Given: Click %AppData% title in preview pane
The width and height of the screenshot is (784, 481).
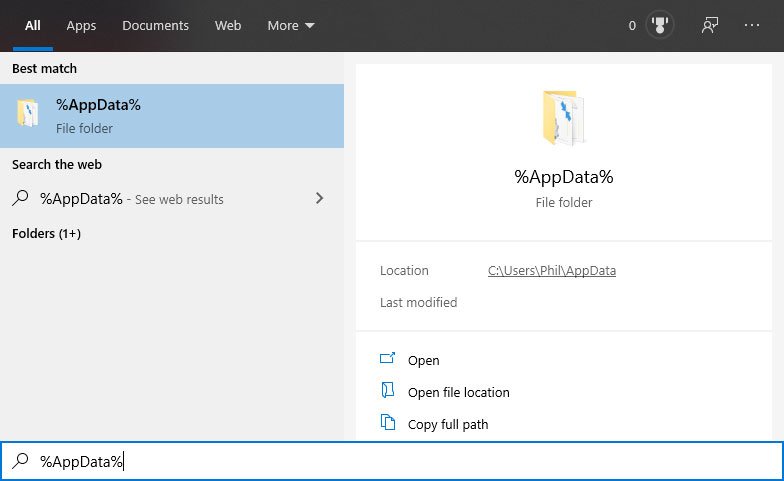Looking at the screenshot, I should 564,177.
